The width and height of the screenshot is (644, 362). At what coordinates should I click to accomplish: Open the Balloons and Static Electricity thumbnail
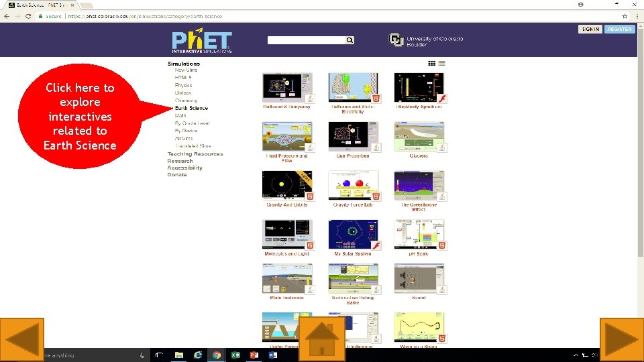(x=353, y=88)
